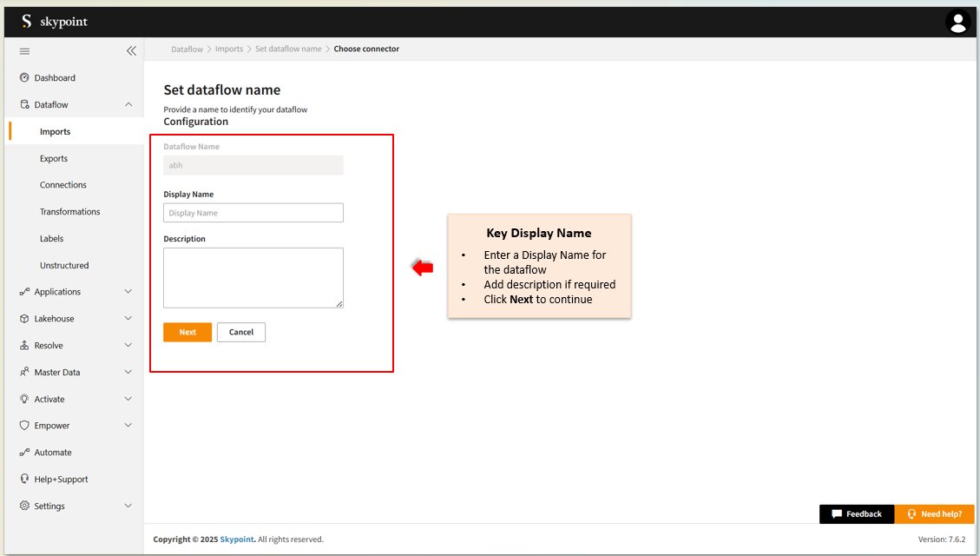Click the Automate workflow icon
Image resolution: width=980 pixels, height=556 pixels.
tap(24, 453)
